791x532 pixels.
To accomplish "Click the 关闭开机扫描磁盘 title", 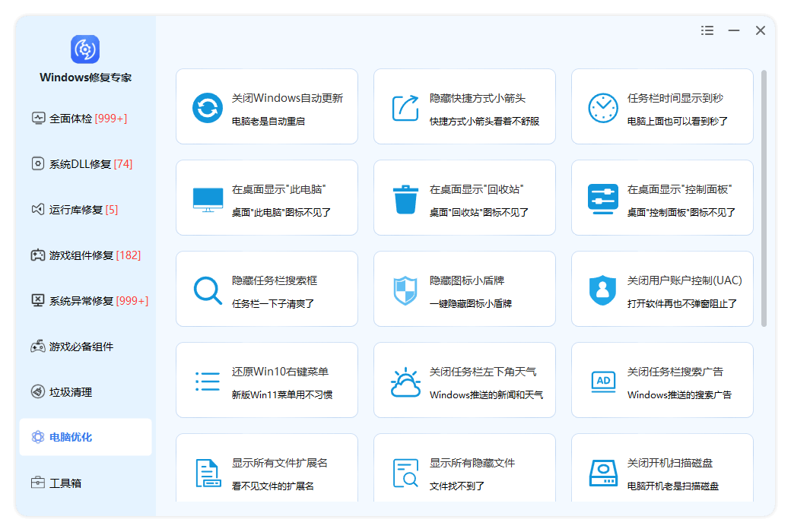I will pyautogui.click(x=670, y=463).
